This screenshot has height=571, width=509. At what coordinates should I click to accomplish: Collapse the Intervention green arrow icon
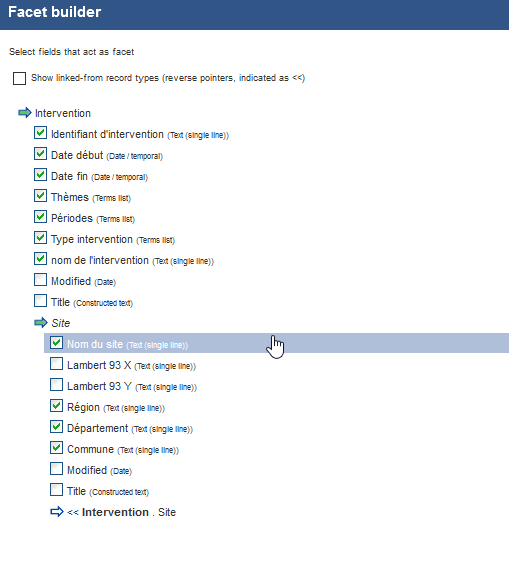pos(25,113)
